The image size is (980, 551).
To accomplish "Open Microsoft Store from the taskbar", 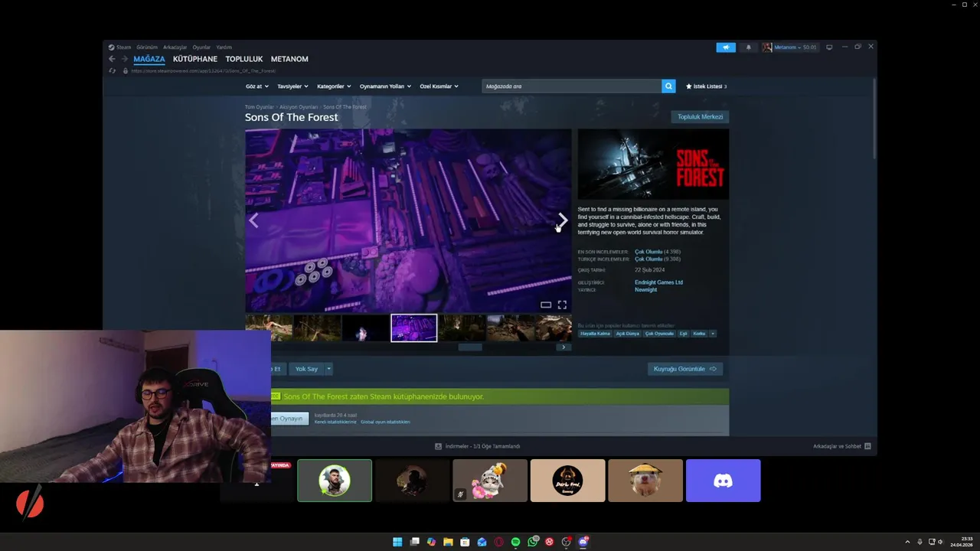I will tap(465, 542).
